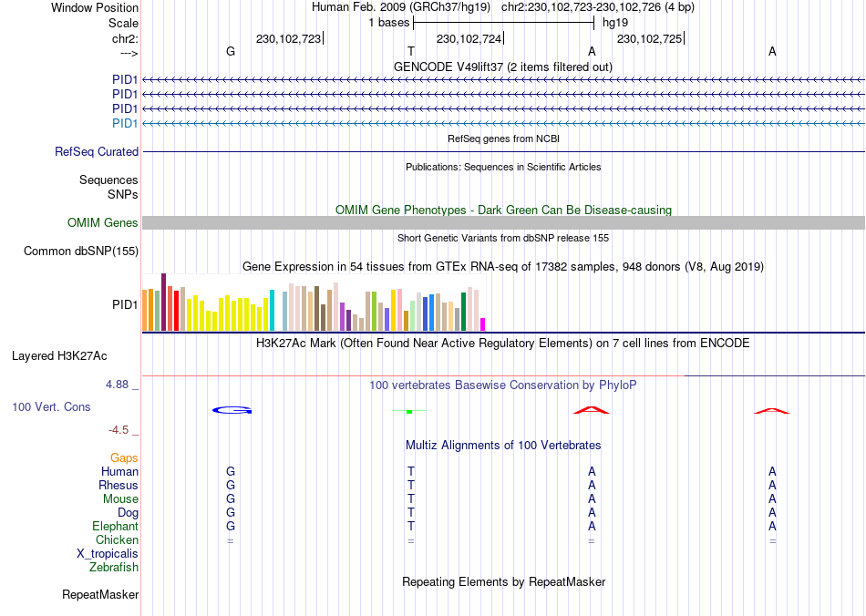Image resolution: width=866 pixels, height=616 pixels.
Task: Click the chr2:230,102,723-230,102,726 (4 bp) position text
Action: (598, 7)
